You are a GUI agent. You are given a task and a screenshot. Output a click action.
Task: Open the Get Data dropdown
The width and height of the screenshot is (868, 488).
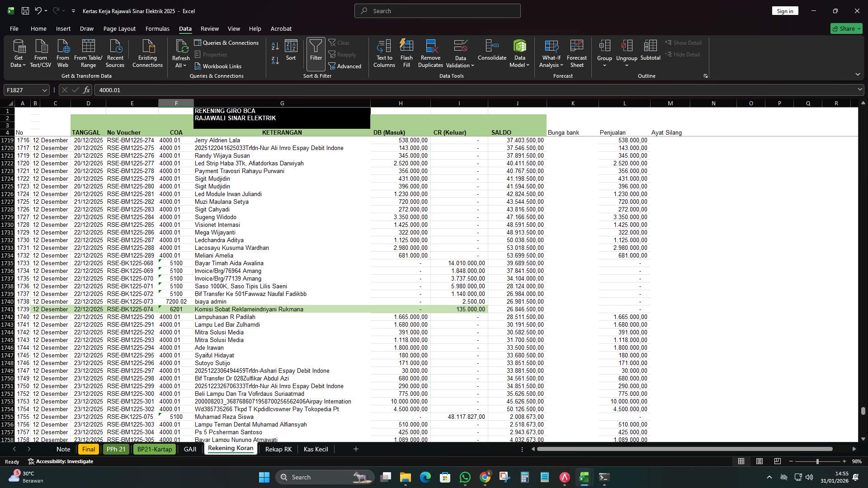pos(18,53)
